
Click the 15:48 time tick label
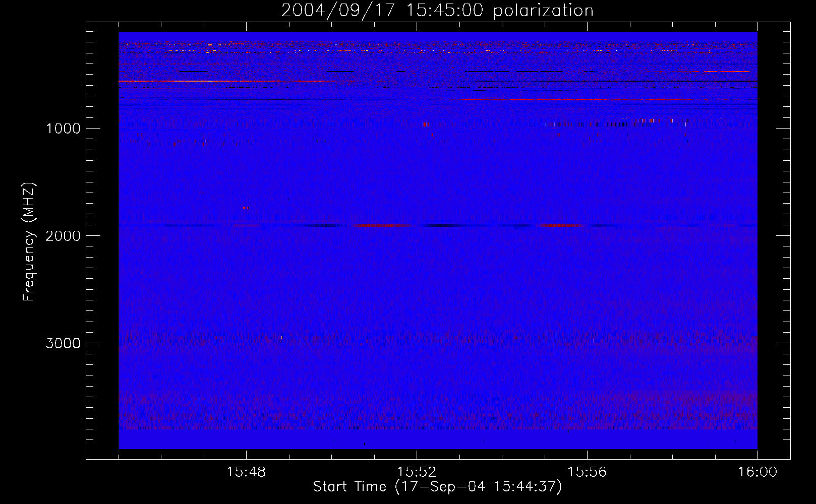point(246,472)
